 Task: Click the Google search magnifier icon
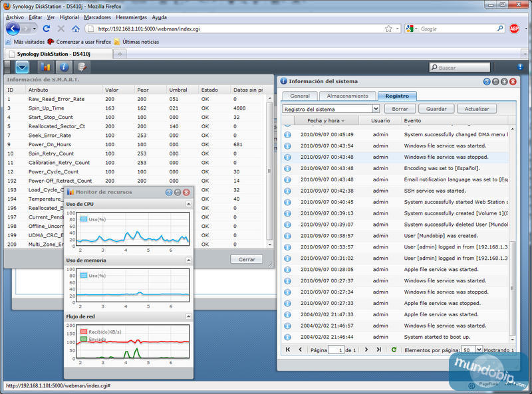[x=500, y=29]
